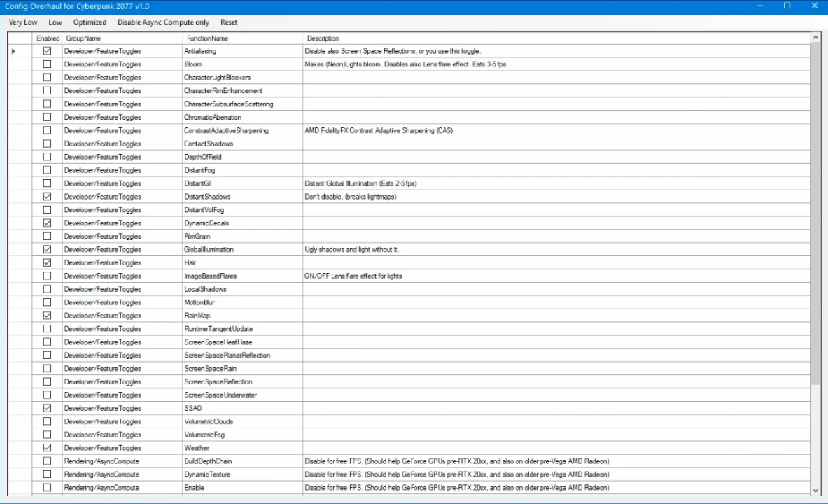
Task: Select the CharacterRimEnhancement cell
Action: tap(242, 91)
